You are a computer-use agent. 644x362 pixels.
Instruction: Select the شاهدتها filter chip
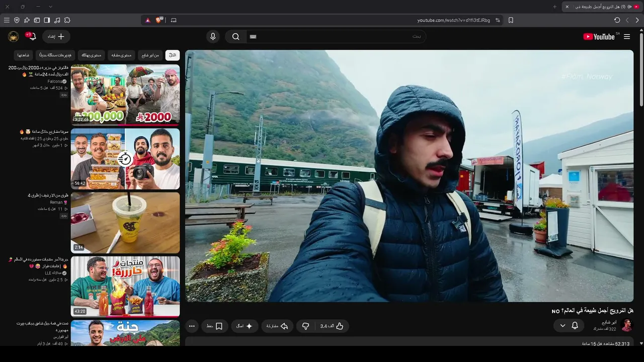click(24, 55)
